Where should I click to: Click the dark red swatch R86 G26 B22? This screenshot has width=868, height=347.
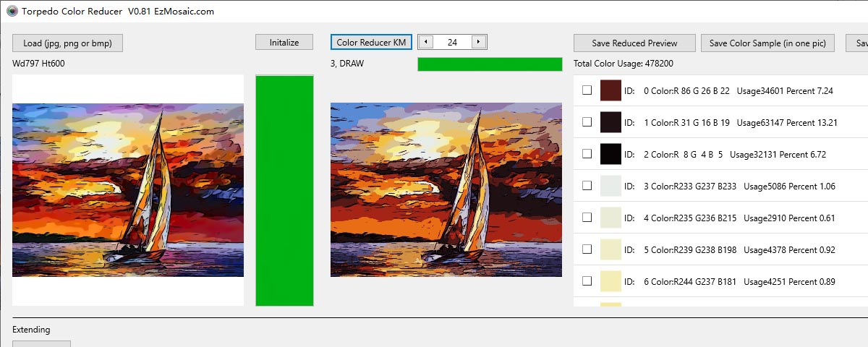pos(611,90)
